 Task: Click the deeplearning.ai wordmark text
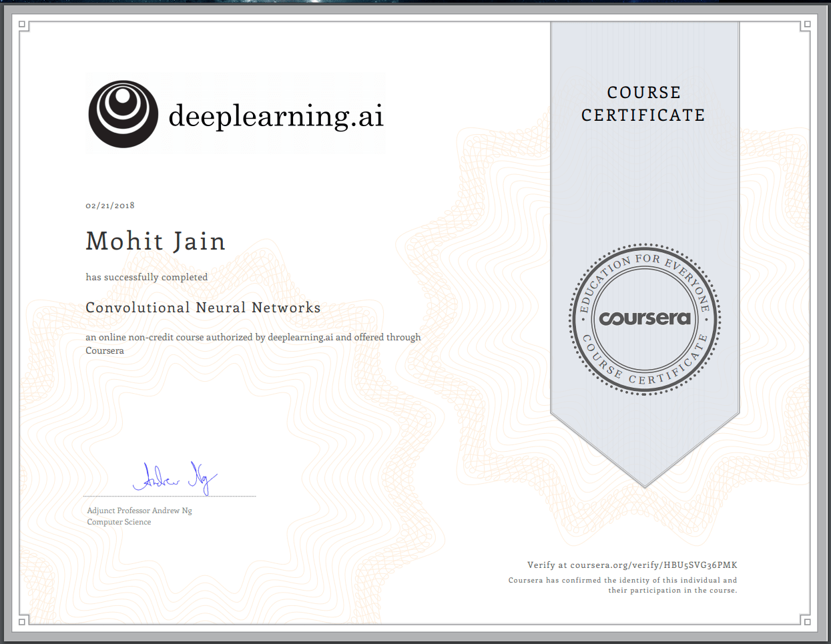(x=276, y=115)
